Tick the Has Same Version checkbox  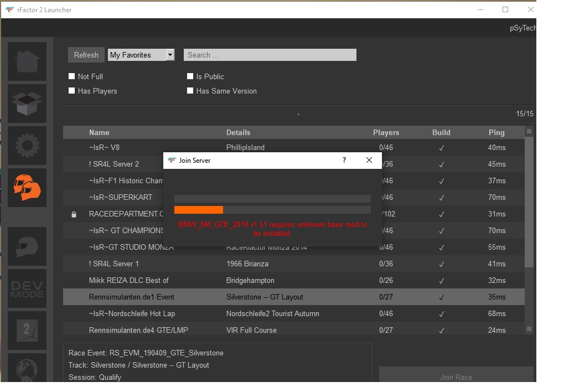point(190,91)
